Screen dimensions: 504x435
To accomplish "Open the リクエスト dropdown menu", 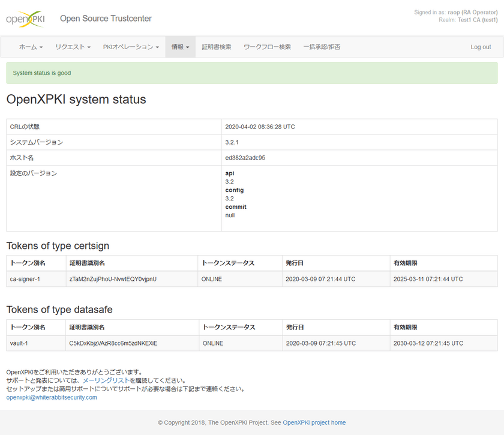I will point(72,47).
